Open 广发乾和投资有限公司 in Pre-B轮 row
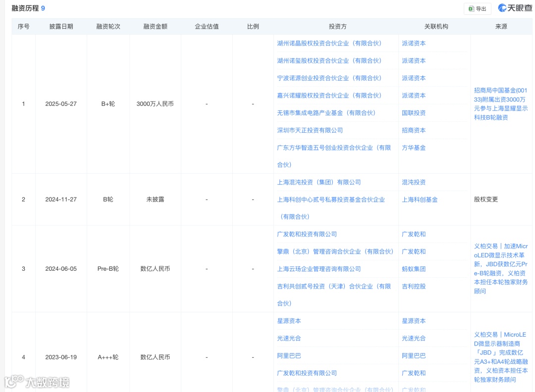Screen dimensions: 535x392 [x=307, y=234]
